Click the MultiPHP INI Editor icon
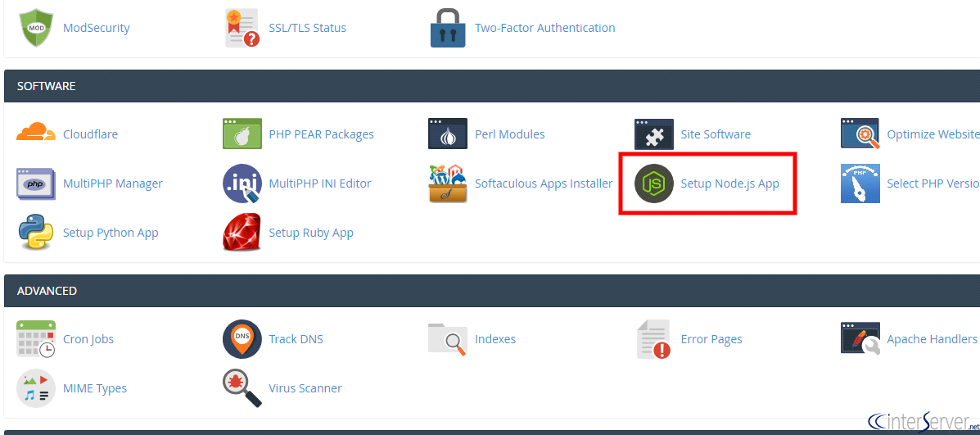 [x=242, y=184]
